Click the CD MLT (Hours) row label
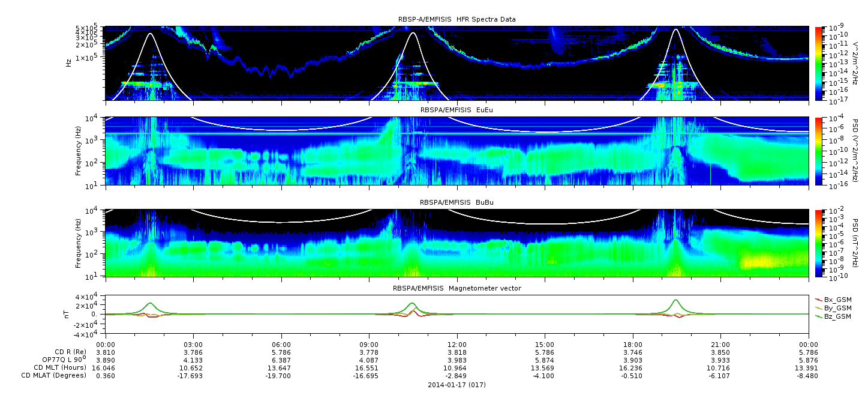This screenshot has width=868, height=395. click(60, 367)
